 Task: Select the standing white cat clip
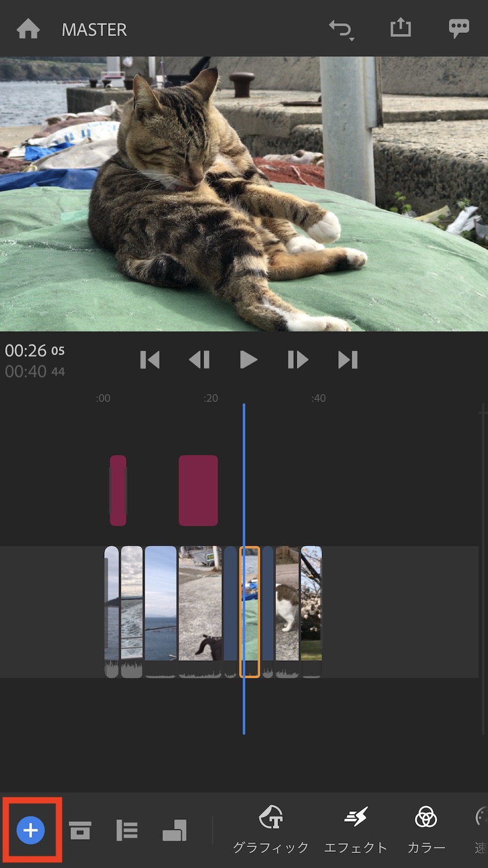[287, 612]
